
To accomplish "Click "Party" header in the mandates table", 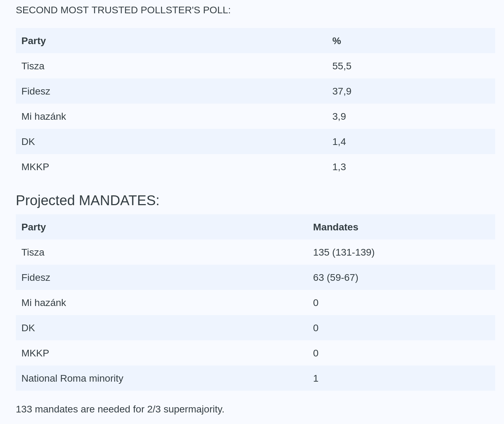I will [x=34, y=227].
